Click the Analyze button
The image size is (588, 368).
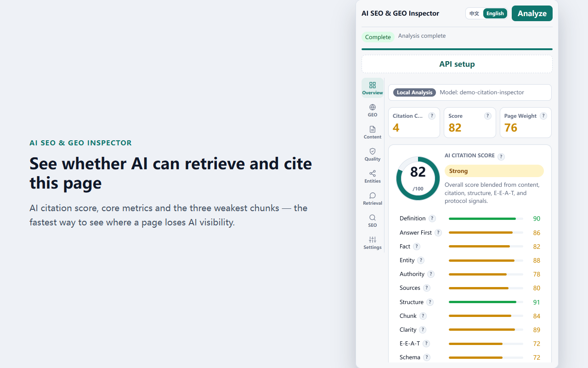532,13
